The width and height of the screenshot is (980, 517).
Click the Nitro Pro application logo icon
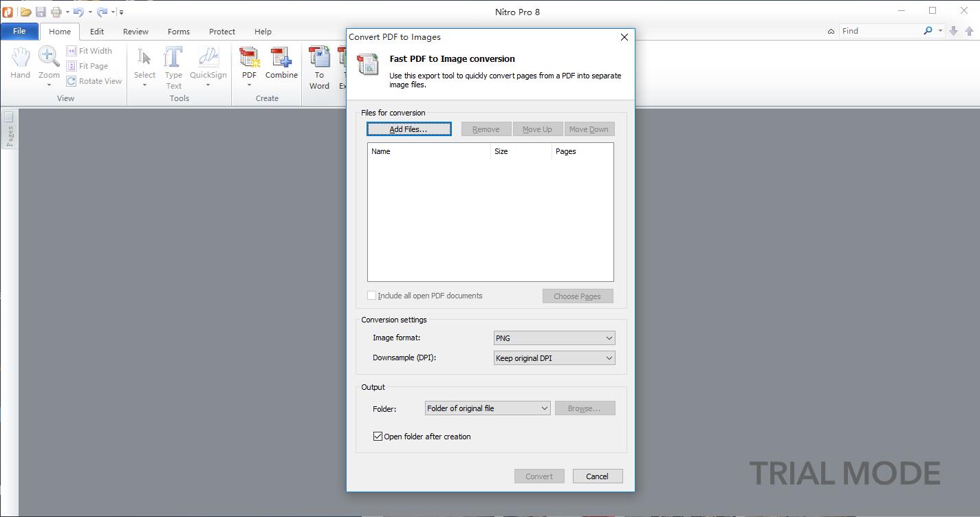coord(8,12)
